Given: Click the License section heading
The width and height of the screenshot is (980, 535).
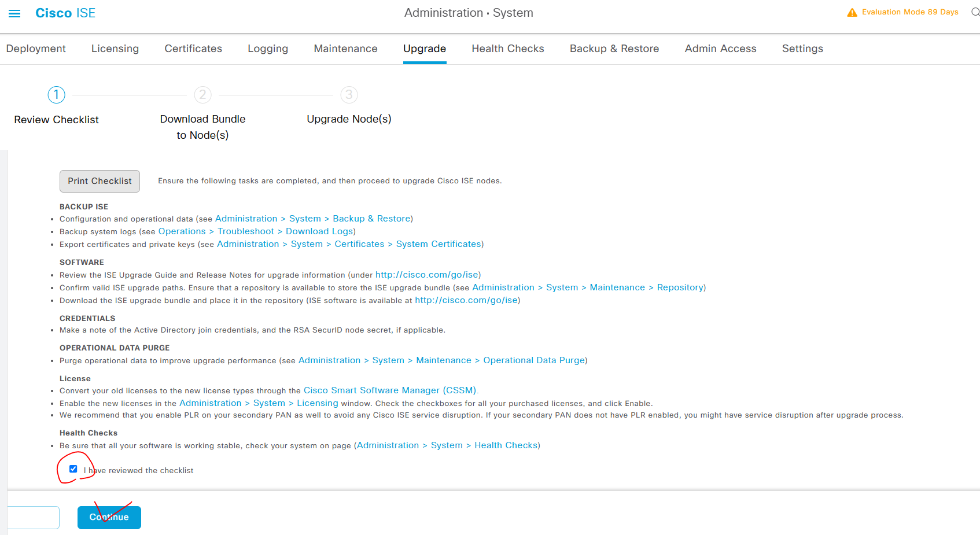Looking at the screenshot, I should [x=75, y=378].
